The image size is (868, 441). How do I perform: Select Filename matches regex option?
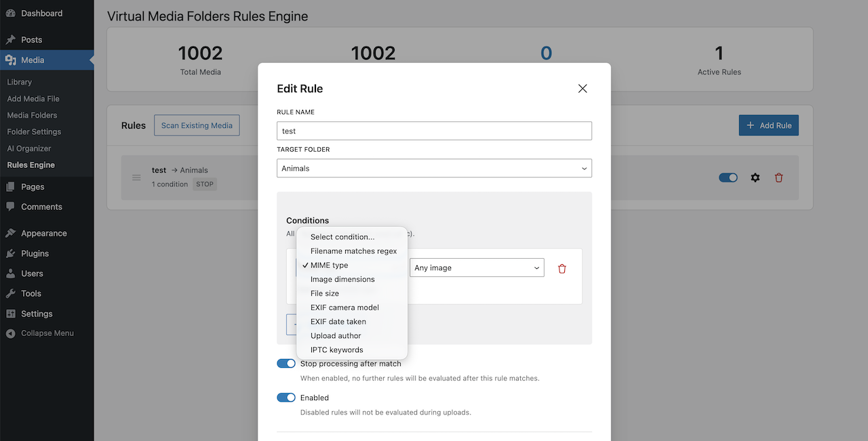click(353, 251)
